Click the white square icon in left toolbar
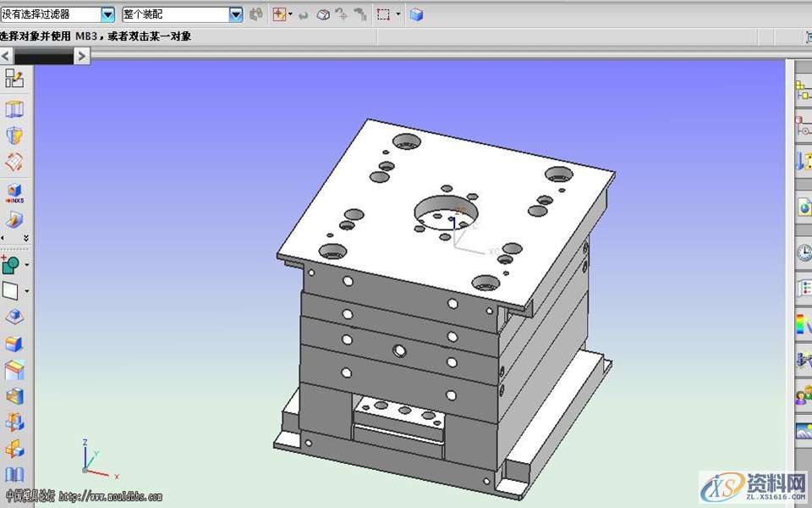The width and height of the screenshot is (812, 508). tap(11, 291)
